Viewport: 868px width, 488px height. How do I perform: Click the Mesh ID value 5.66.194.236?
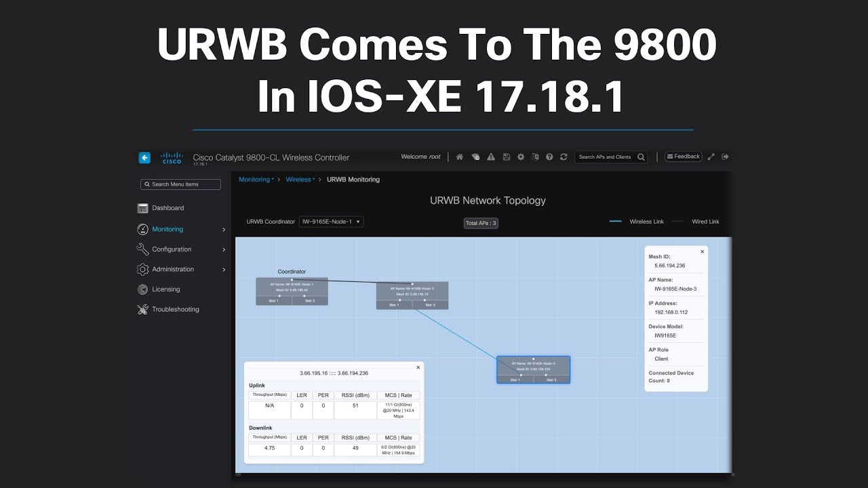point(670,266)
